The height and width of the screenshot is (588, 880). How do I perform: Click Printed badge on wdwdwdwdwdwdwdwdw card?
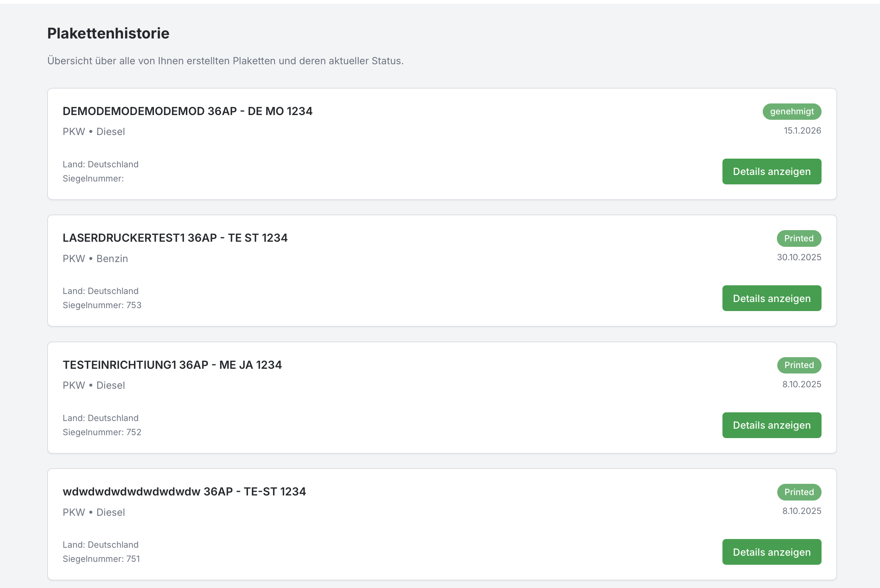point(799,492)
